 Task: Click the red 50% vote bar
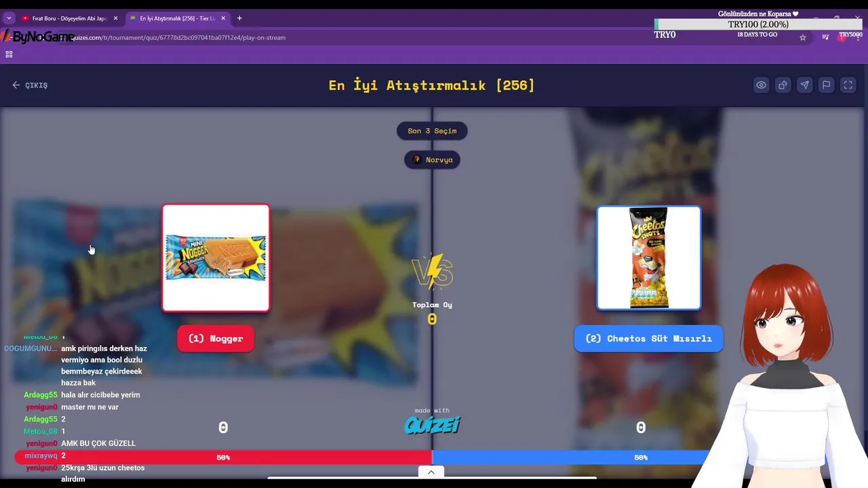[x=223, y=457]
